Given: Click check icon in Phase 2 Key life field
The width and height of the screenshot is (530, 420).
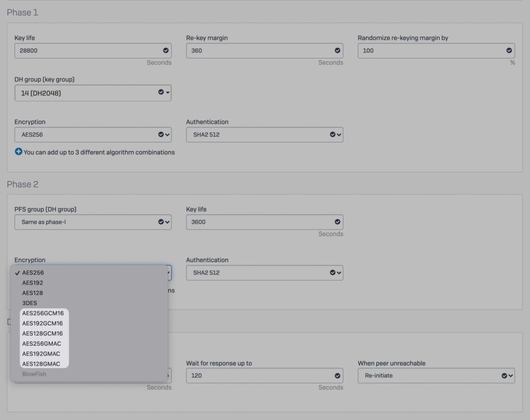Looking at the screenshot, I should (337, 222).
